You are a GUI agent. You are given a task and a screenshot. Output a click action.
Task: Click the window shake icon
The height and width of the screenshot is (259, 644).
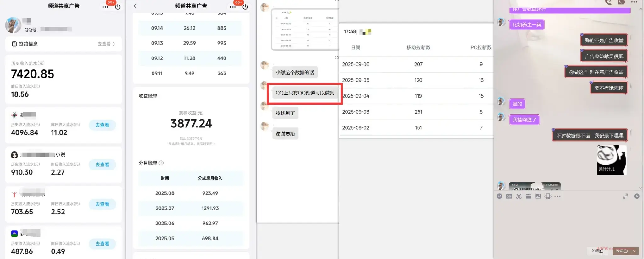[x=548, y=196]
